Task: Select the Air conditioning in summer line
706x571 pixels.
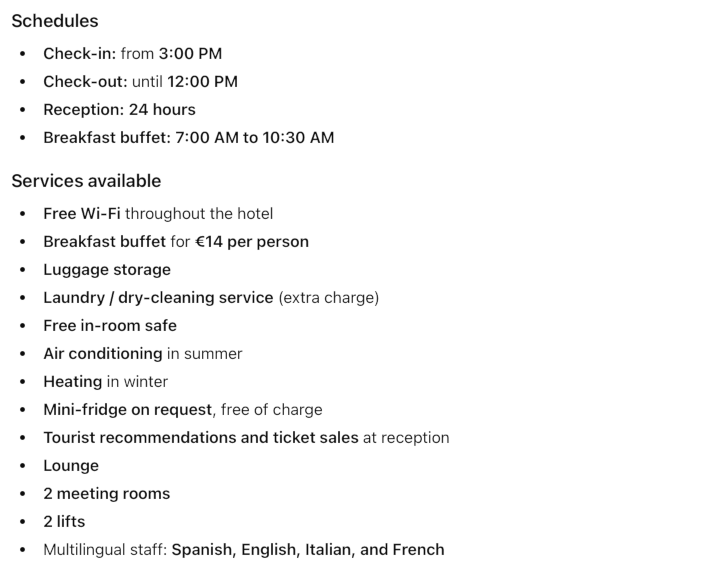Action: [x=142, y=354]
